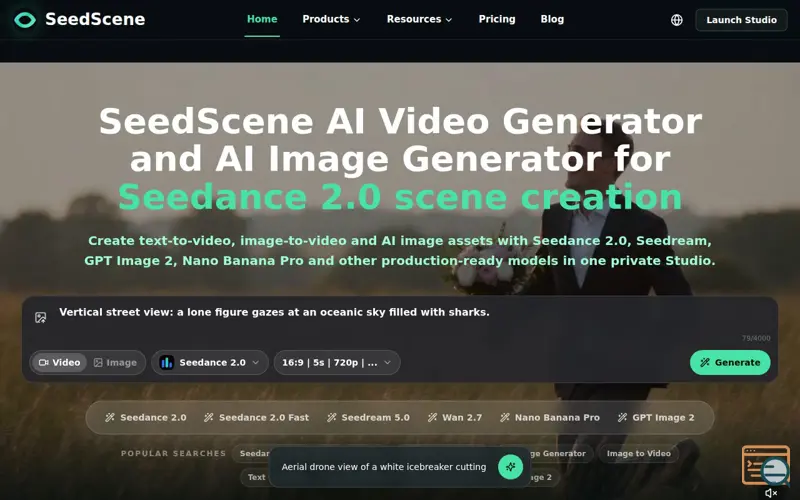
Task: Click the Launch Studio button
Action: click(x=741, y=20)
